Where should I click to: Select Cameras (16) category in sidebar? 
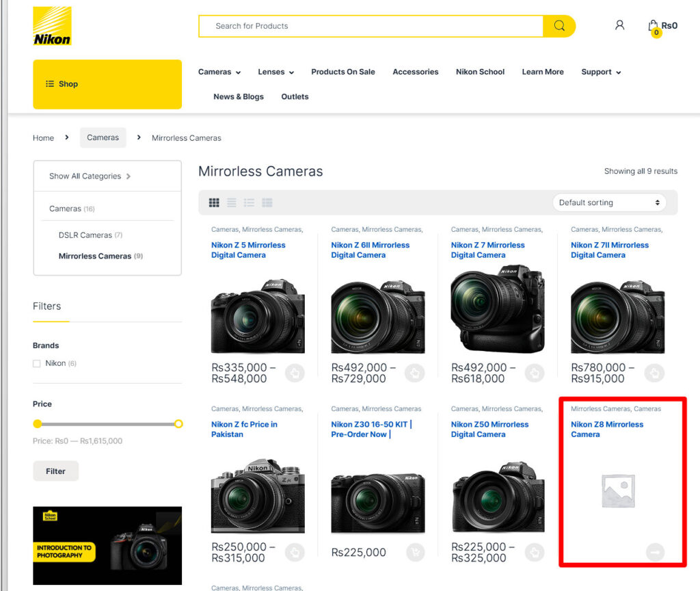tap(72, 209)
